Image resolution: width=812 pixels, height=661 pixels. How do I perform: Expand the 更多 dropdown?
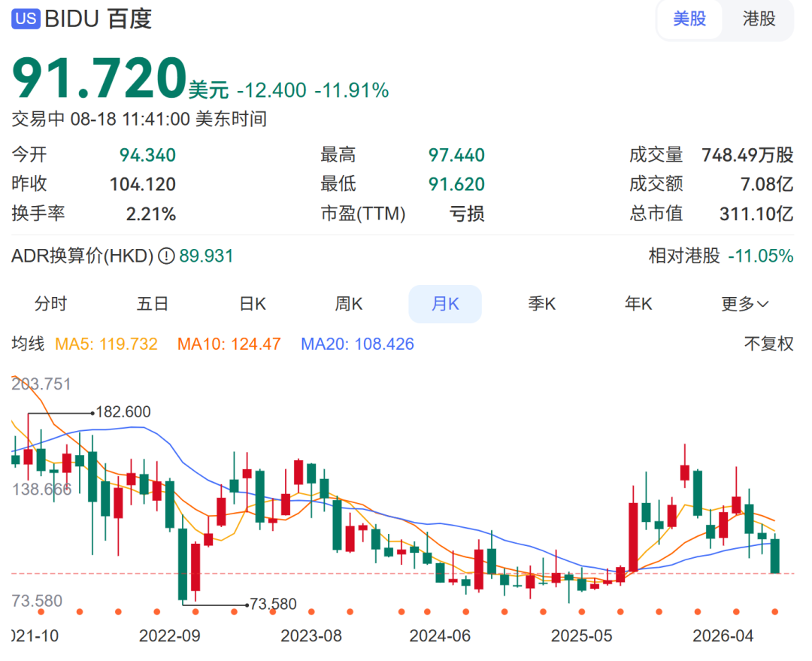[x=744, y=304]
